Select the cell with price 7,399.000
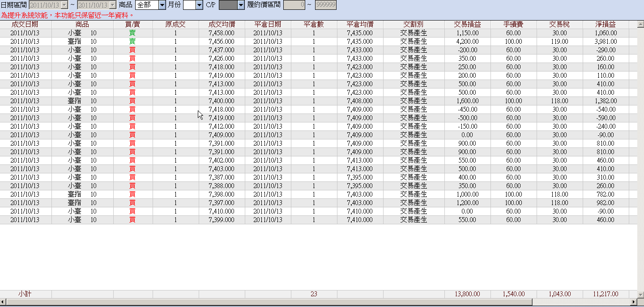This screenshot has height=307, width=644. [x=222, y=219]
